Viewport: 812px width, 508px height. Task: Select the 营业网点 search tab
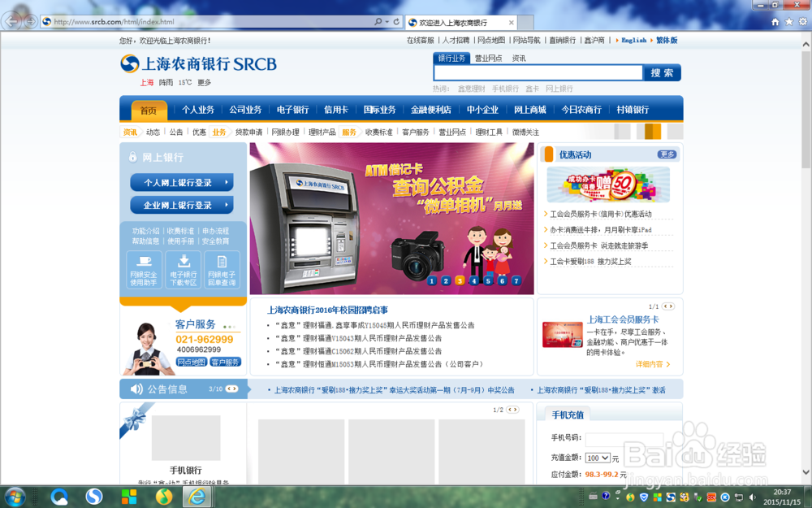[x=488, y=58]
